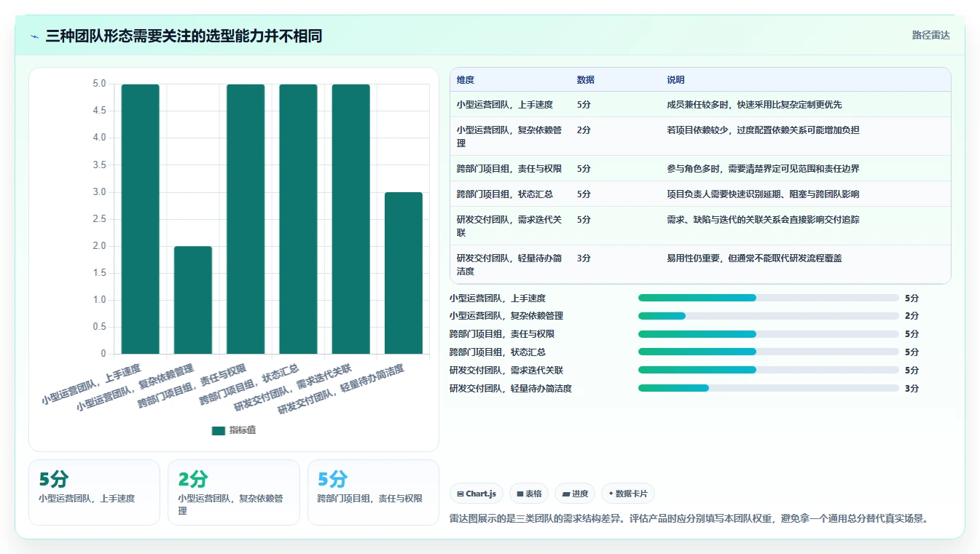The height and width of the screenshot is (554, 980).
Task: Click the main heading 三种团队形态需要关注的选型能力并不相同
Action: coord(184,36)
